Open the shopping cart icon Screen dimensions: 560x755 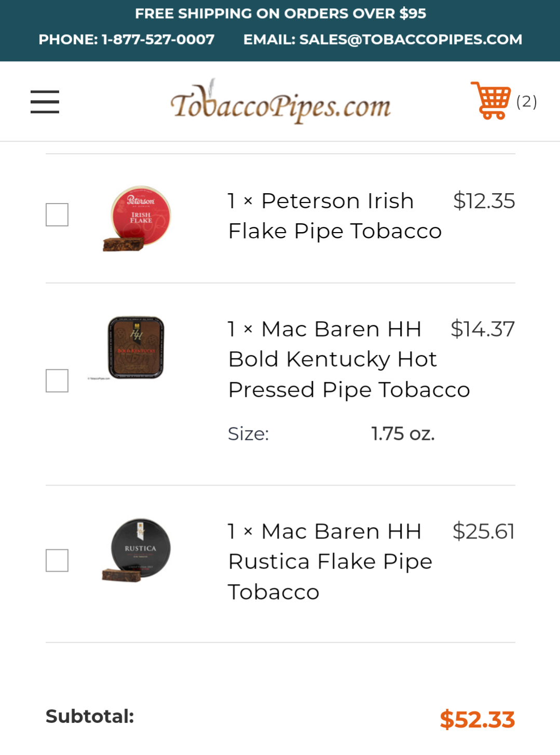490,101
